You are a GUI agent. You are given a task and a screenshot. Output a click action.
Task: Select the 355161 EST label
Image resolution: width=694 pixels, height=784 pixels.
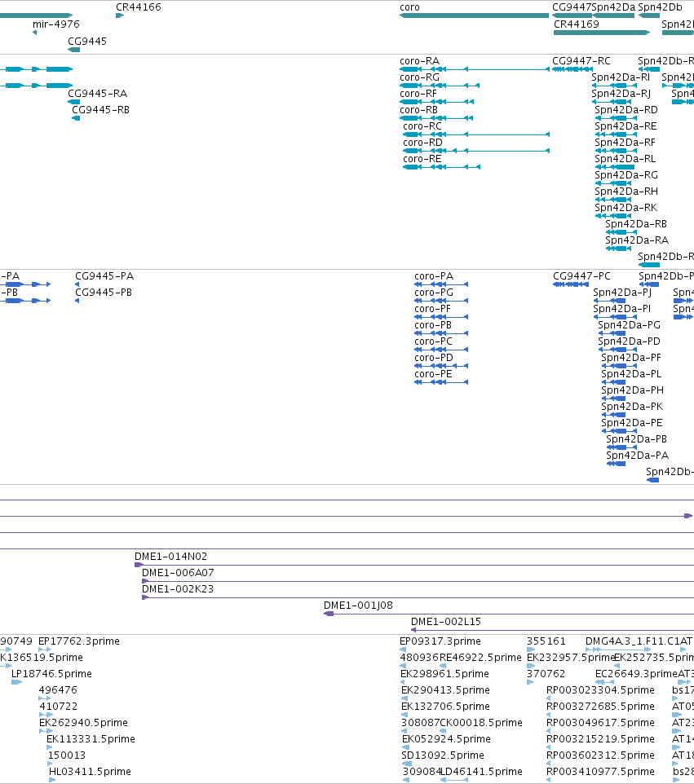(x=546, y=641)
